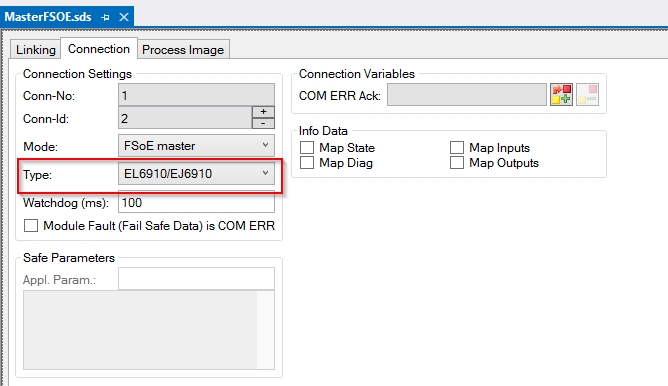Image resolution: width=668 pixels, height=386 pixels.
Task: Click the COM ERR Ack text field
Action: [467, 95]
